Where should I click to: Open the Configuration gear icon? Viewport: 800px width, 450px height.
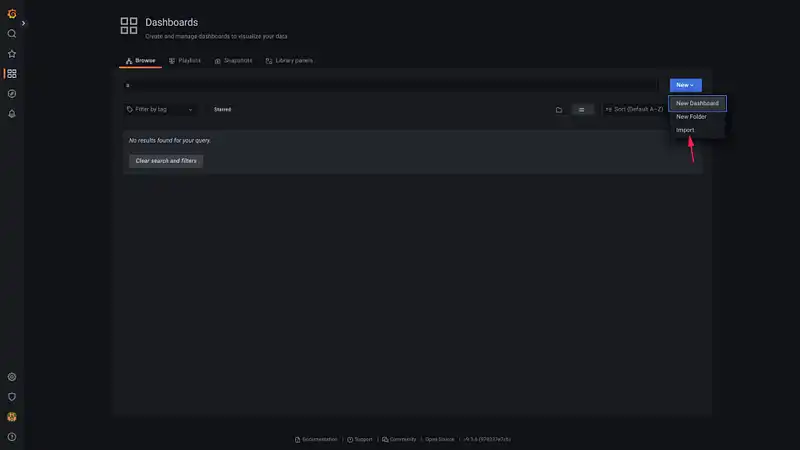point(12,377)
